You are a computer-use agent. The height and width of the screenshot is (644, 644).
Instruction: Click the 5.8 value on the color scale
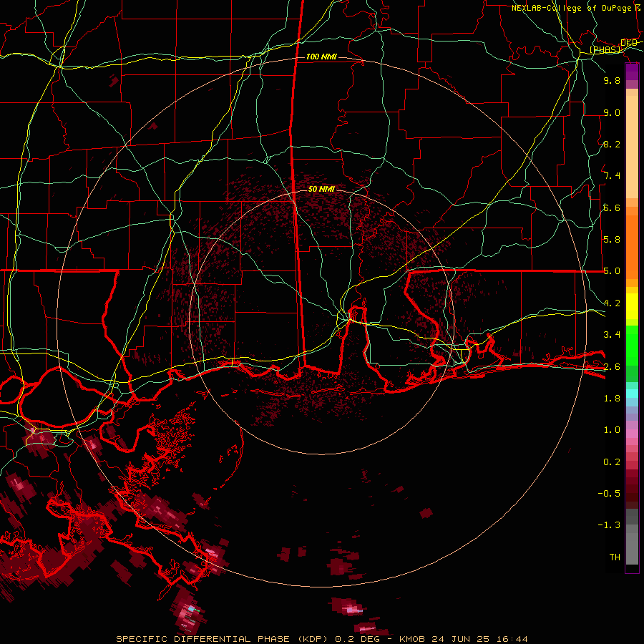pos(612,240)
